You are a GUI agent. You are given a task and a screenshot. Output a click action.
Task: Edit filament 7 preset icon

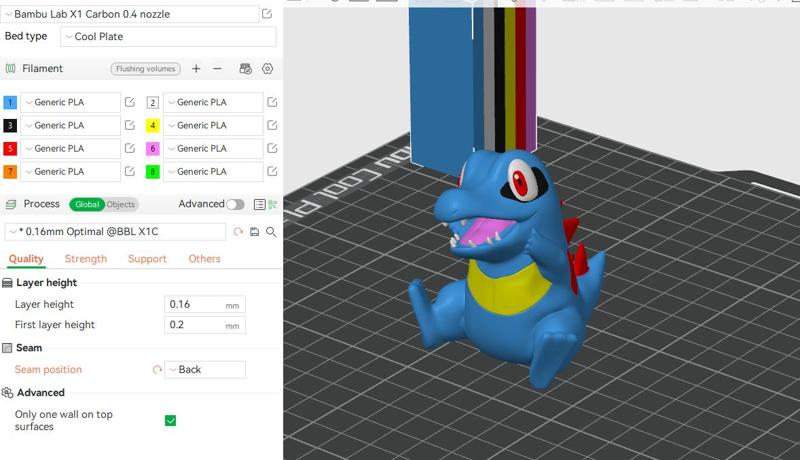[130, 171]
